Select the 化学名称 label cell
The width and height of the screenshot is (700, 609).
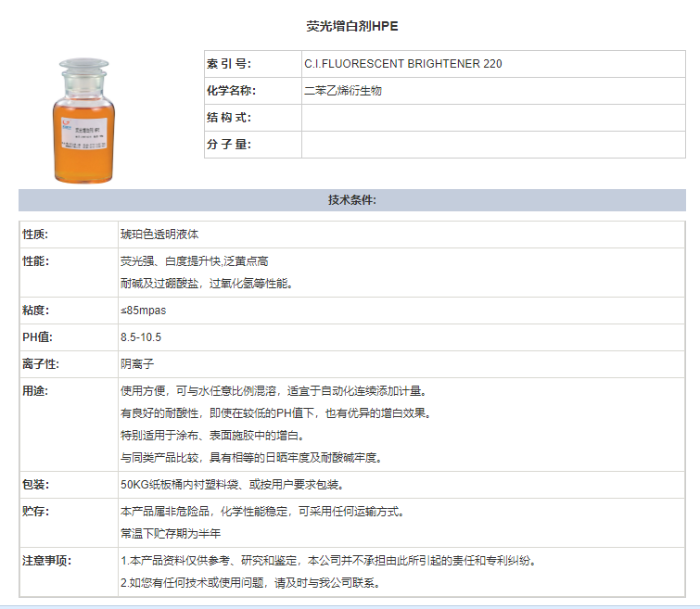point(231,91)
